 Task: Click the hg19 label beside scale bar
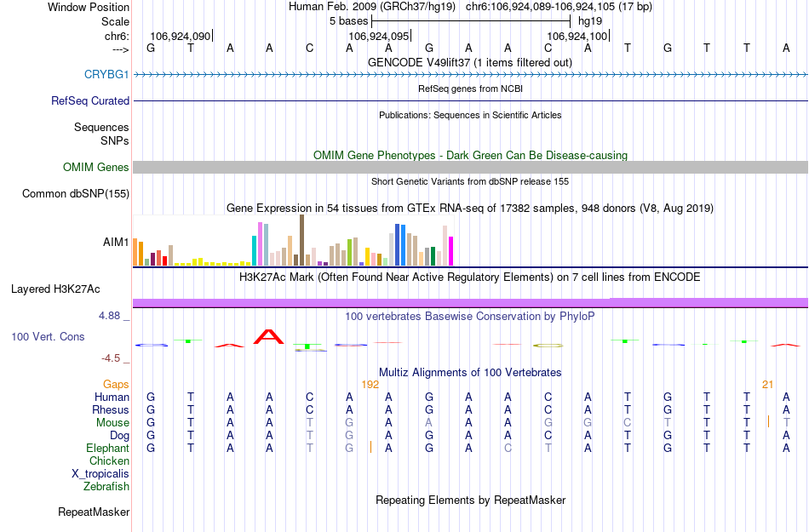coord(590,21)
